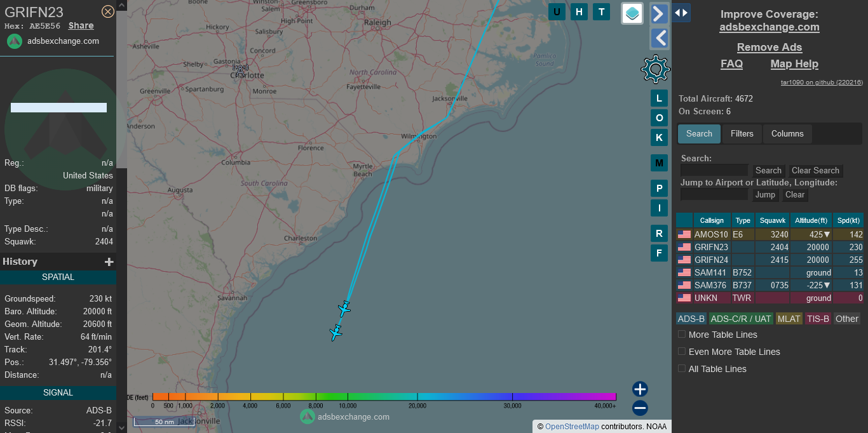Enable All Table Lines checkbox
868x433 pixels.
pyautogui.click(x=682, y=368)
